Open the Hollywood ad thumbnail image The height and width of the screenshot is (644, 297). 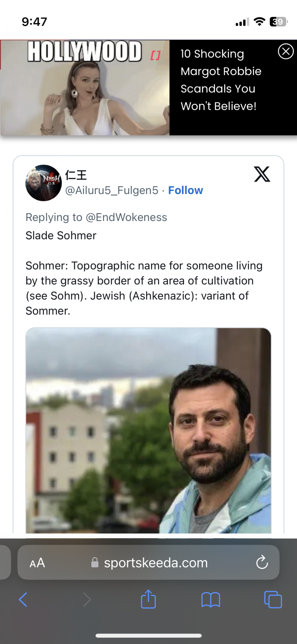click(x=85, y=88)
